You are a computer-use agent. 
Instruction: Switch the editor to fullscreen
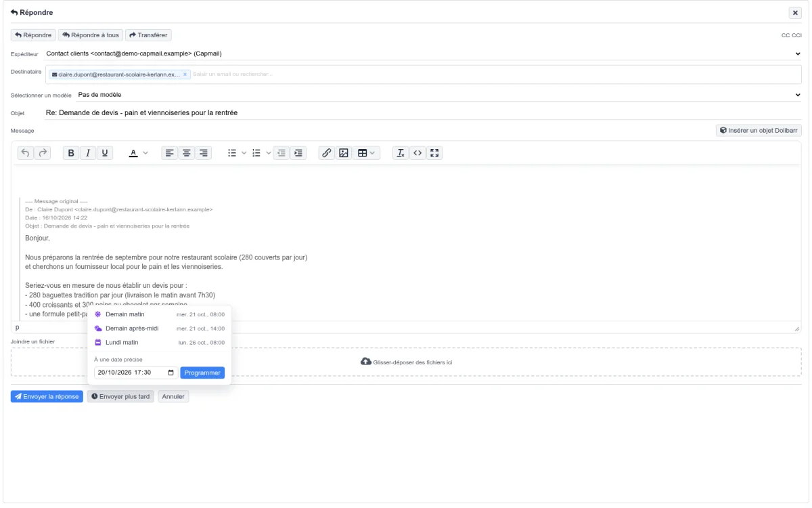pyautogui.click(x=434, y=153)
